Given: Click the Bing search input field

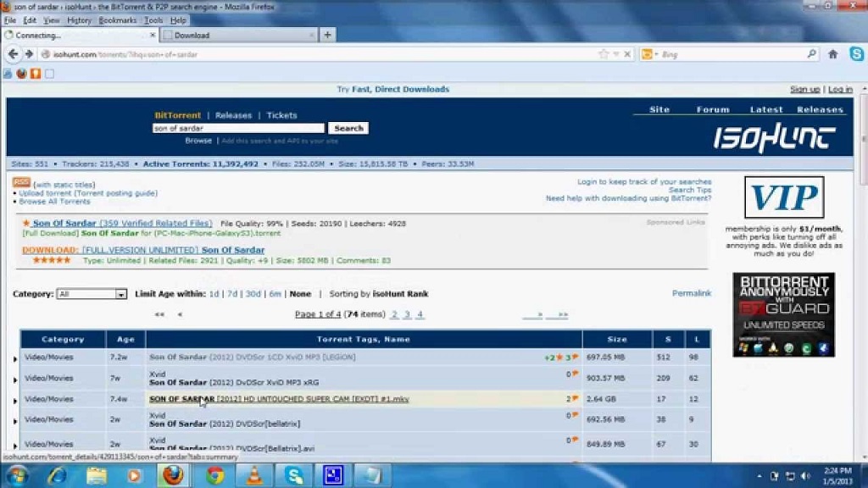Looking at the screenshot, I should 731,54.
